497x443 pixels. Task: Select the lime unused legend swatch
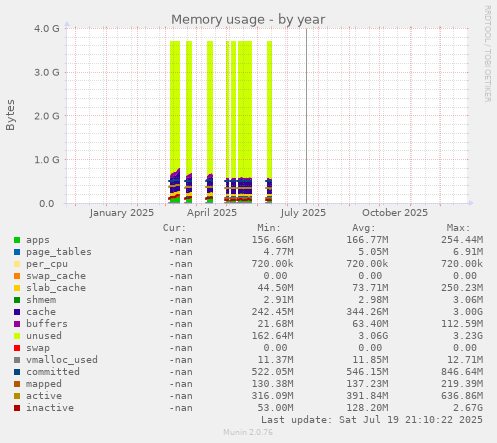click(17, 336)
